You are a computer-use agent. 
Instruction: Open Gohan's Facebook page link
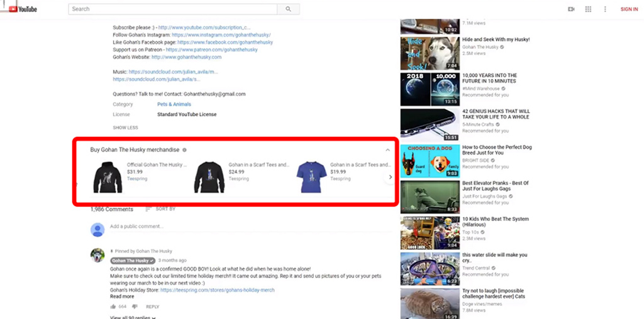225,42
